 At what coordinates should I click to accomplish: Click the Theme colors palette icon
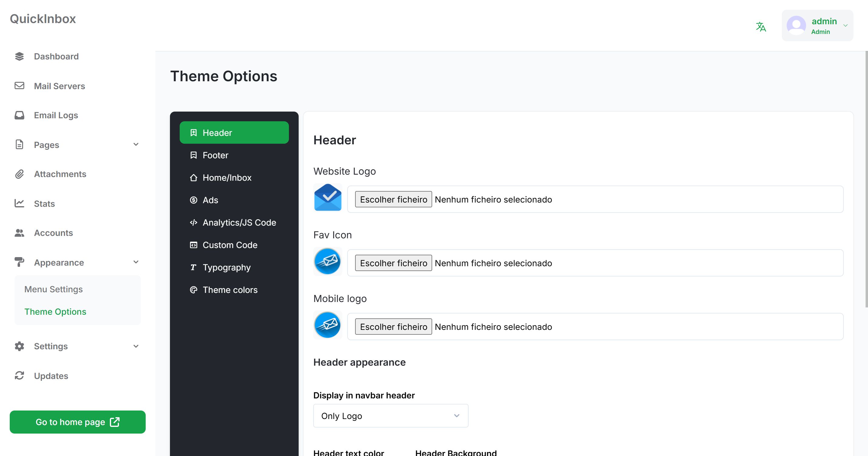pos(193,290)
